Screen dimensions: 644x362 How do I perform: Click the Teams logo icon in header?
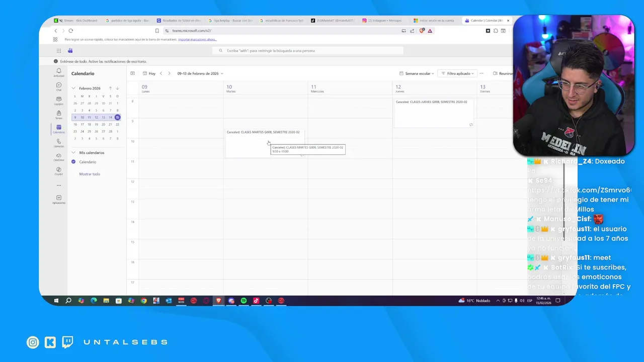pos(70,51)
